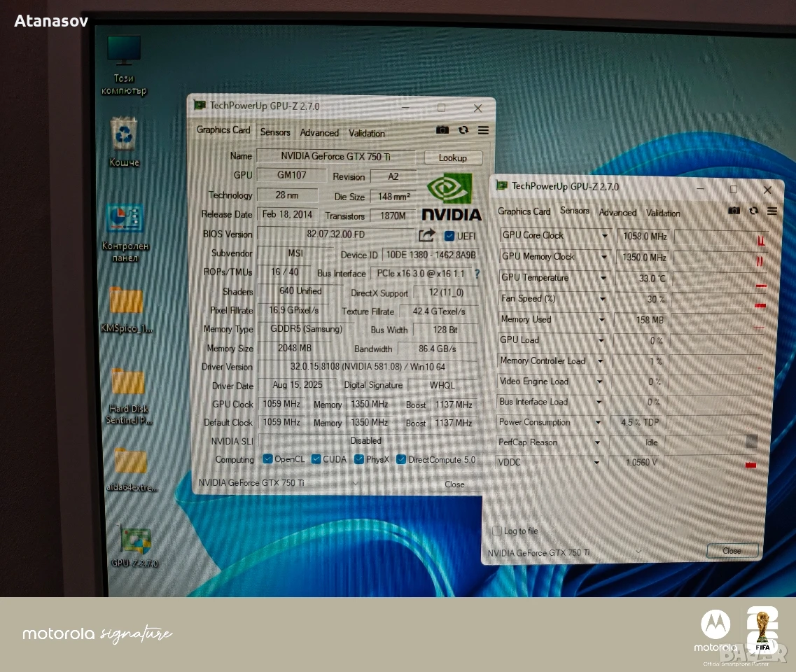This screenshot has height=672, width=796.
Task: Click the Name field NVIDIA GeForce GTX 750 Ti
Action: 336,156
